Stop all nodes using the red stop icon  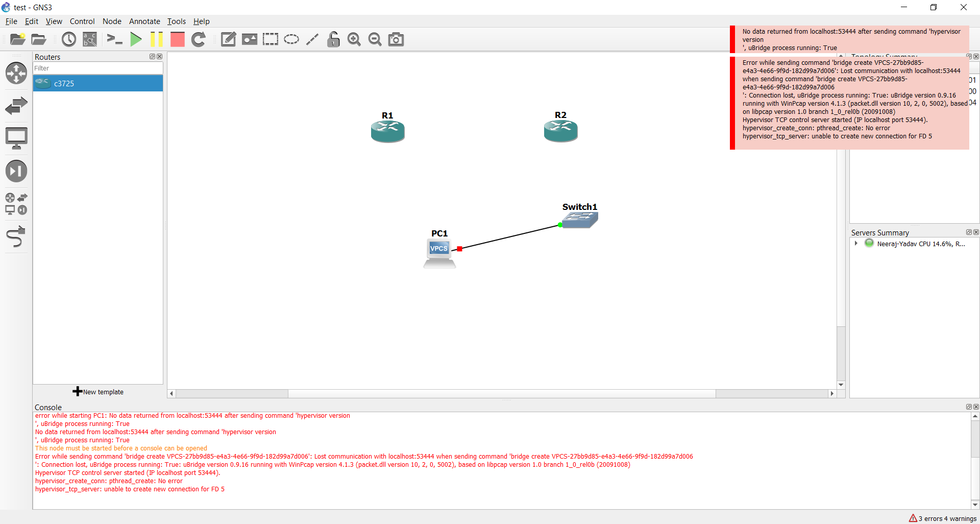coord(177,39)
